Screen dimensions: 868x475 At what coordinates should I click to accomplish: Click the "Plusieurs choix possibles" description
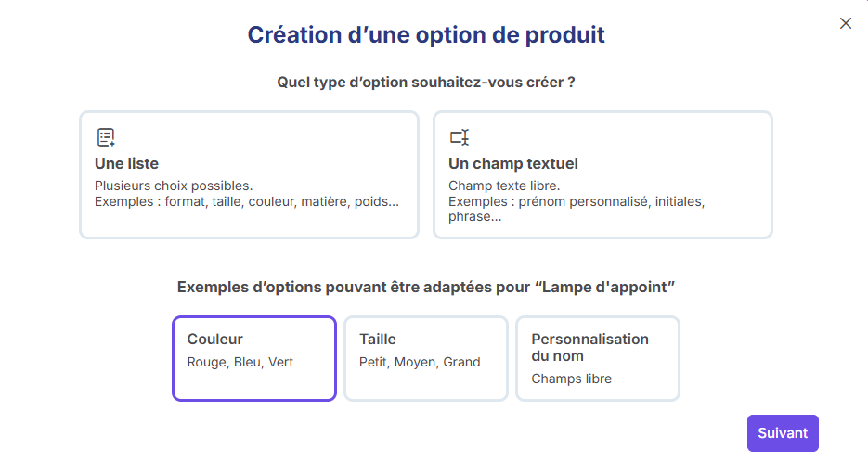click(174, 186)
